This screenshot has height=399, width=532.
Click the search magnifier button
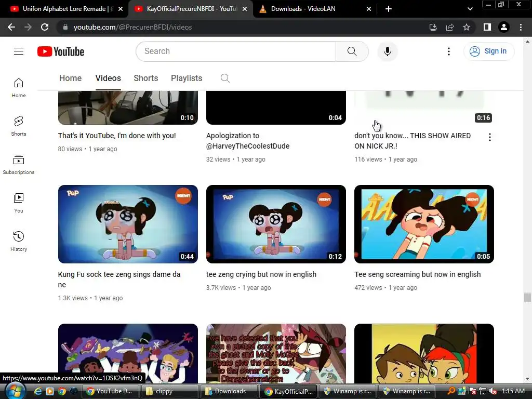coord(352,51)
